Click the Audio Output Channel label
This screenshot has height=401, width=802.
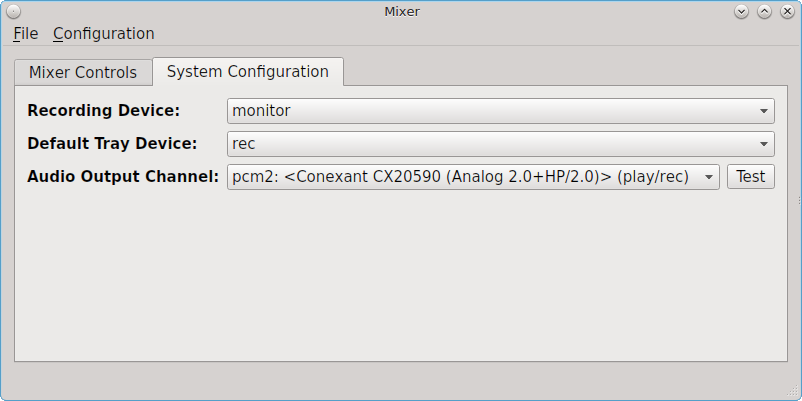pyautogui.click(x=123, y=176)
